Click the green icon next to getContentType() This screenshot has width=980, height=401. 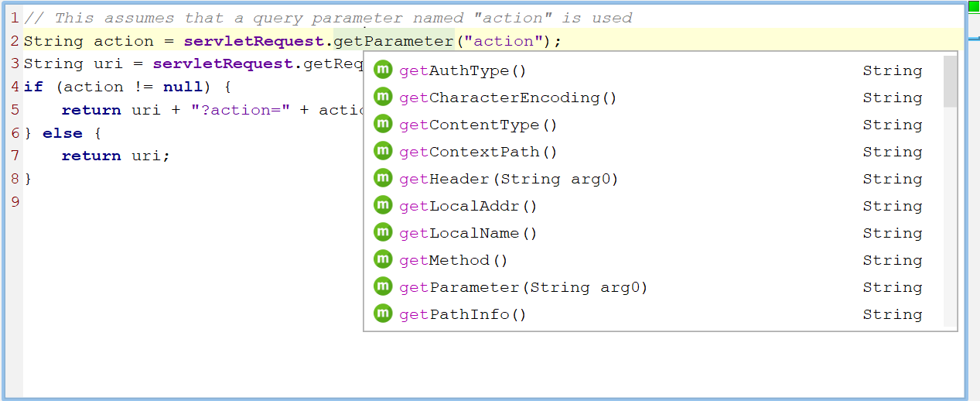click(x=383, y=125)
